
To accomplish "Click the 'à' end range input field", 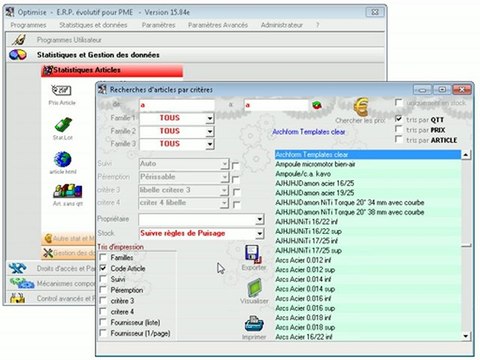I will pos(277,105).
